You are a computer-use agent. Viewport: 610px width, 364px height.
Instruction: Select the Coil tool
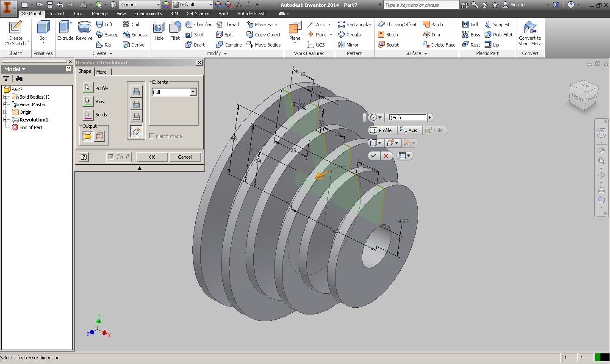tap(131, 25)
